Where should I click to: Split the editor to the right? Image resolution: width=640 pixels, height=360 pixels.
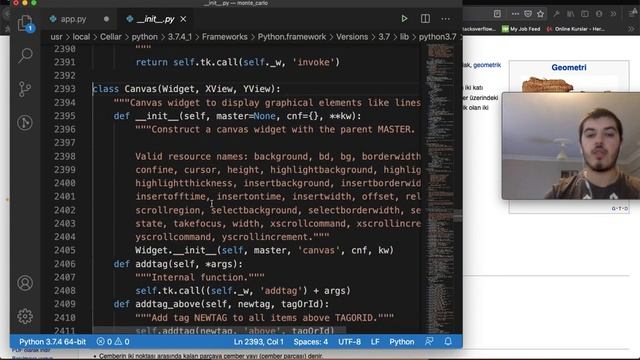pyautogui.click(x=425, y=19)
